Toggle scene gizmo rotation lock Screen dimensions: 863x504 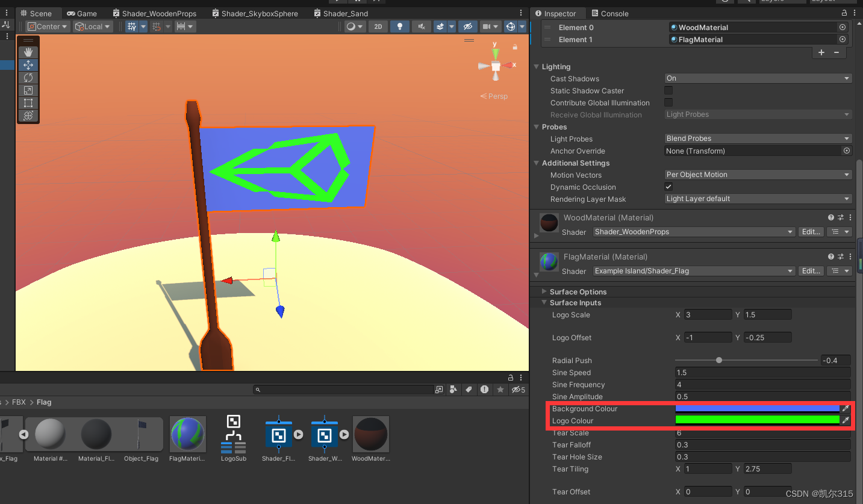pyautogui.click(x=515, y=47)
